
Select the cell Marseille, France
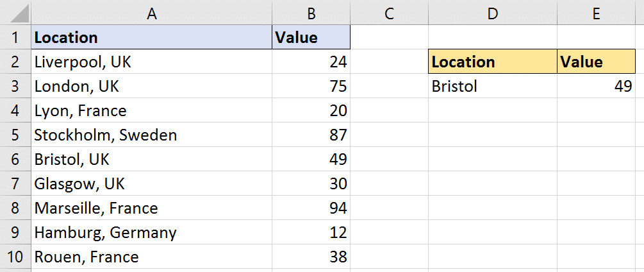[152, 208]
